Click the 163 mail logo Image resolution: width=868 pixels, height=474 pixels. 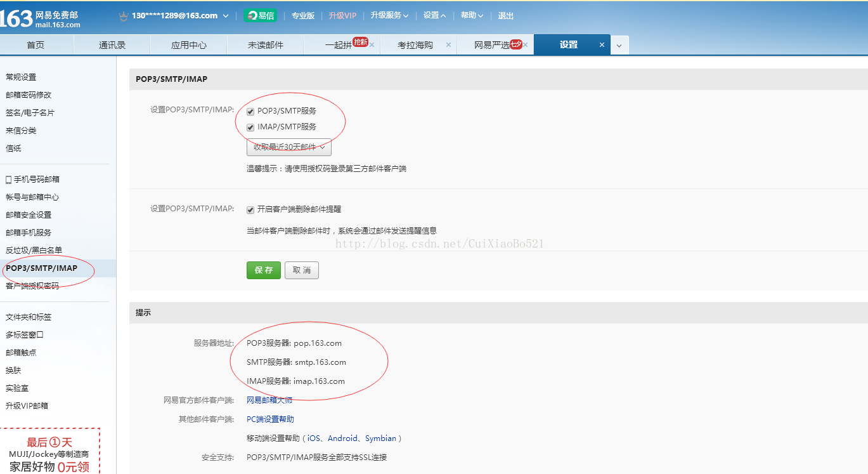point(40,19)
